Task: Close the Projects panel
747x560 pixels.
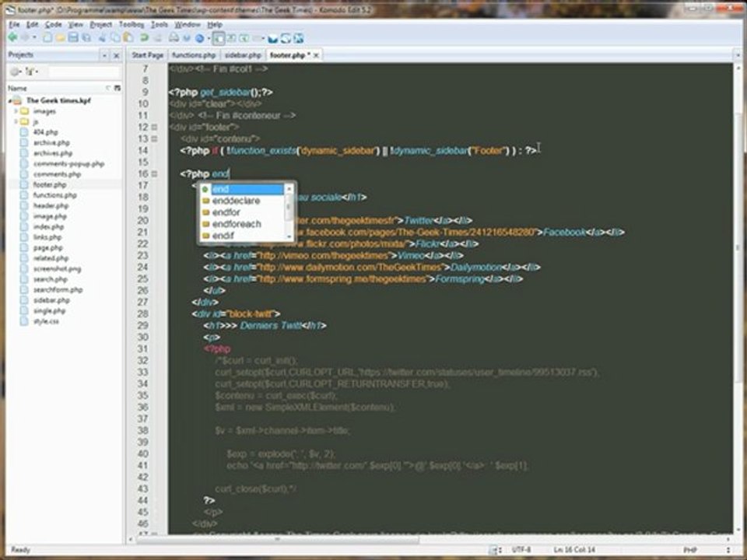Action: 116,56
